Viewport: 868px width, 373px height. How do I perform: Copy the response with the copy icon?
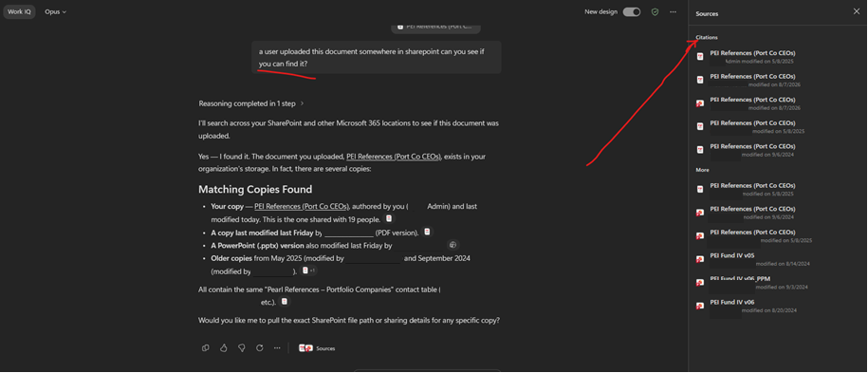(205, 348)
